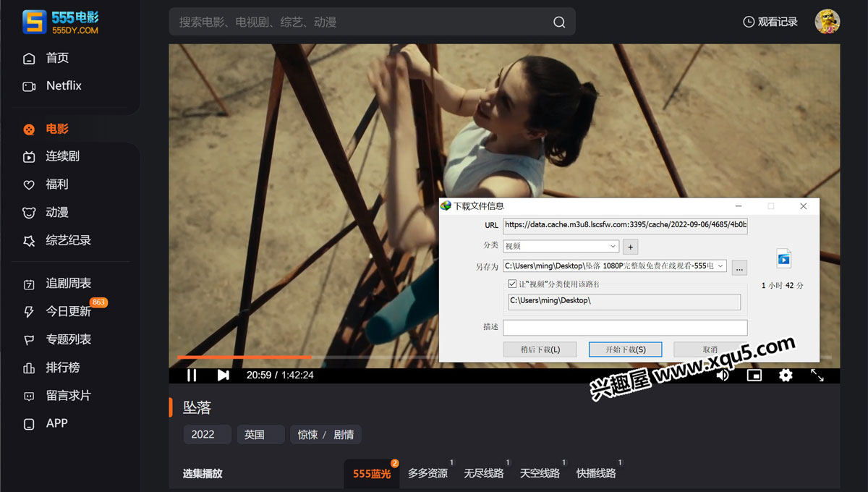Screen dimensions: 868x492
Task: Click the 综艺纪录 star icon
Action: point(29,241)
